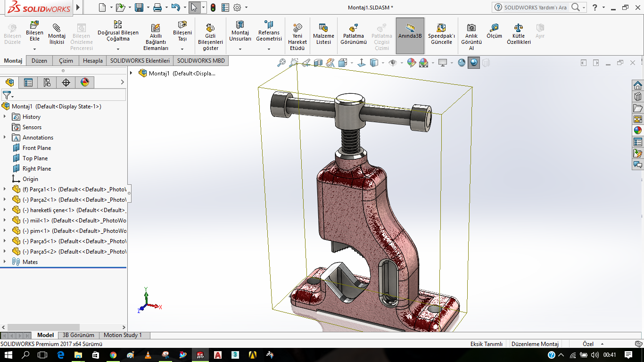644x362 pixels.
Task: Click the Bileşeni Taşı tool
Action: (x=182, y=31)
